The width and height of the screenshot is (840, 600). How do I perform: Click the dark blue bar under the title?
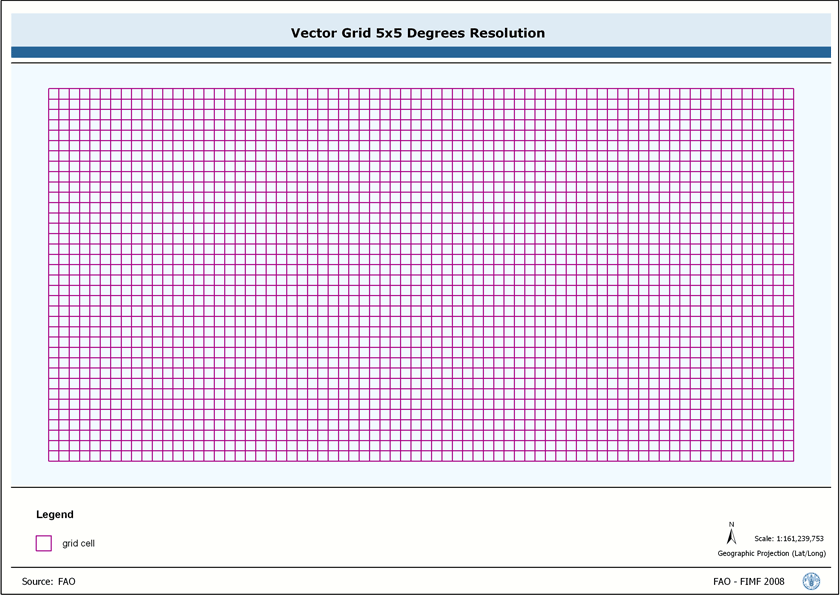[x=420, y=52]
